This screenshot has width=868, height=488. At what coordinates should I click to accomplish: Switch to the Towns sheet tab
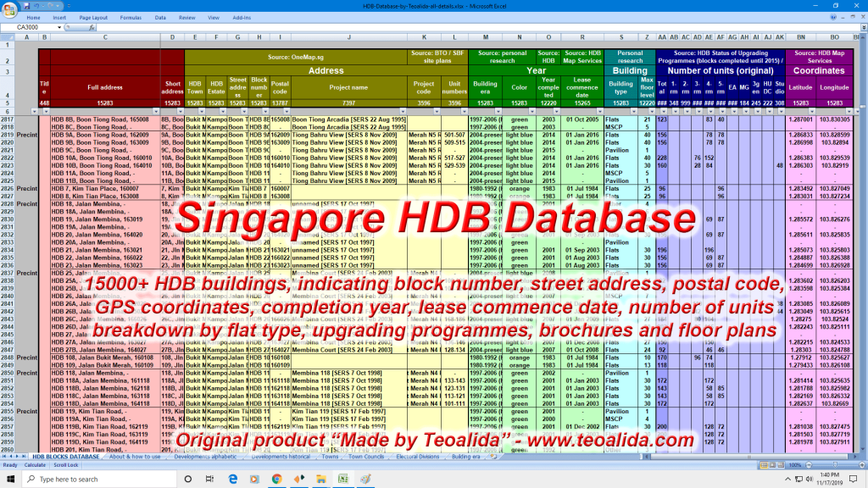[x=329, y=457]
